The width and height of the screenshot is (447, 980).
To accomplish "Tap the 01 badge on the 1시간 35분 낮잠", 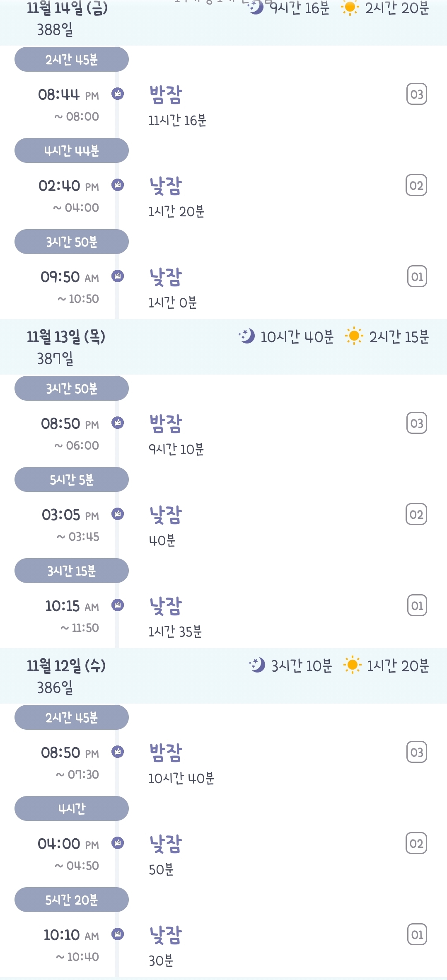I will point(416,605).
